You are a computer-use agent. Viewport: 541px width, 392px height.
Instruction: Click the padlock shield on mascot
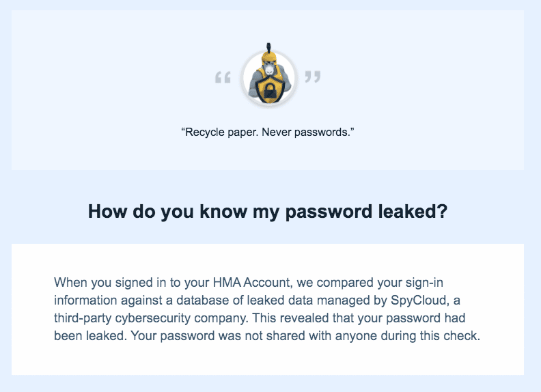[x=269, y=89]
